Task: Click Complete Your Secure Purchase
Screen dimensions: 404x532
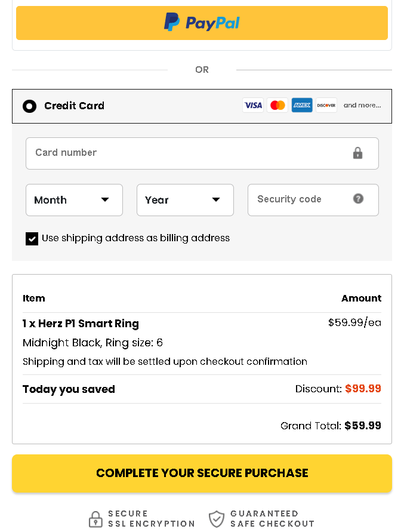Action: pos(202,472)
